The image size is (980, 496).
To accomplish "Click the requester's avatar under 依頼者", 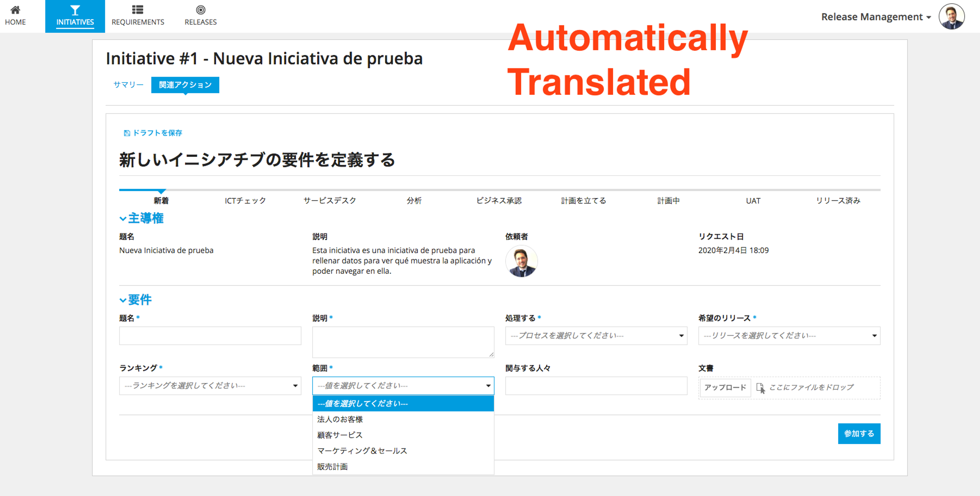I will coord(521,261).
